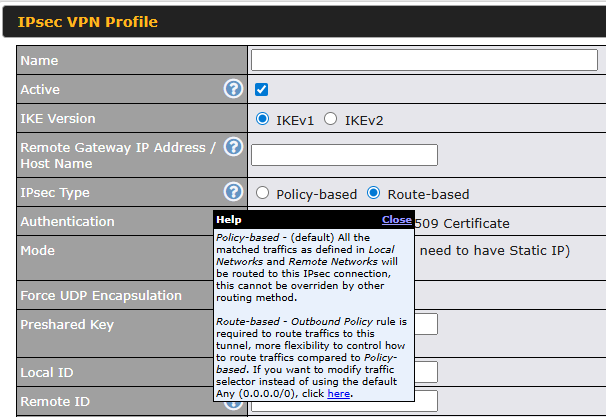Viewport: 606px width, 417px height.
Task: Close the Help popup
Action: [x=396, y=219]
